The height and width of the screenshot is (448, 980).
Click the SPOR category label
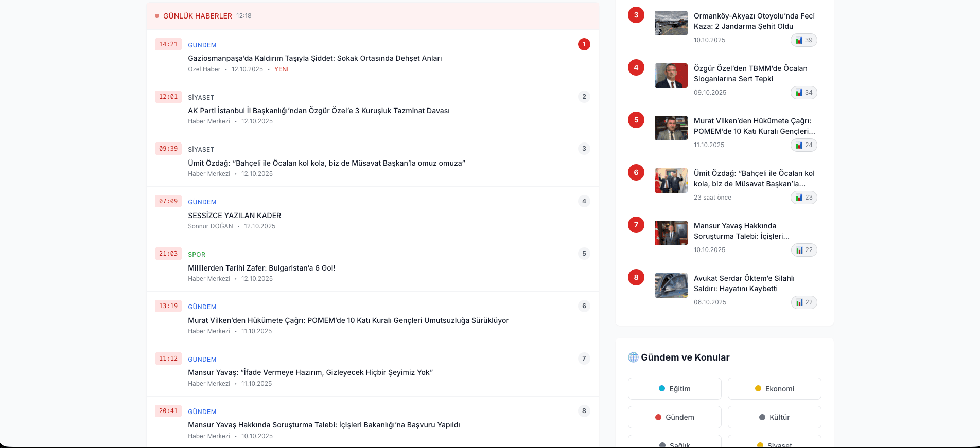[x=197, y=255]
